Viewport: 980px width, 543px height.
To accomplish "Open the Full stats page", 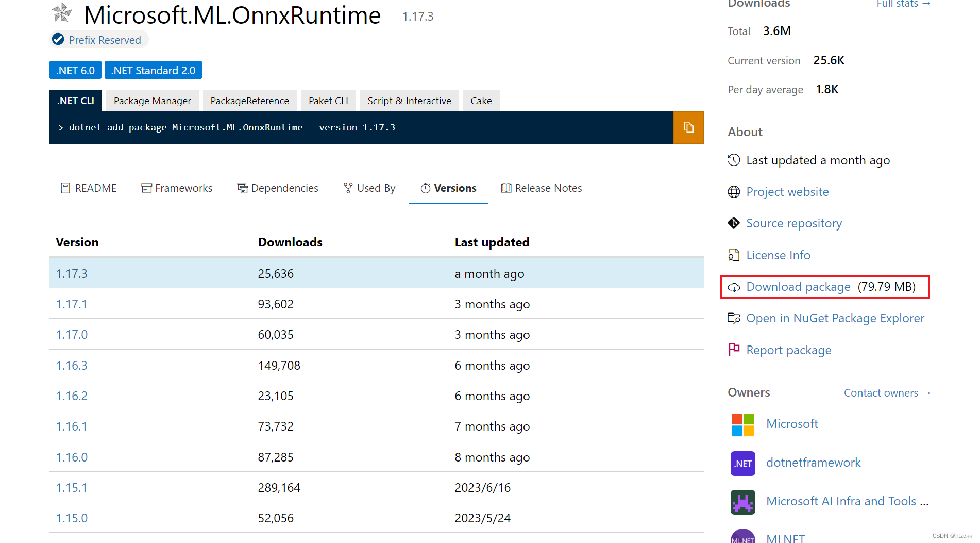I will pyautogui.click(x=902, y=4).
